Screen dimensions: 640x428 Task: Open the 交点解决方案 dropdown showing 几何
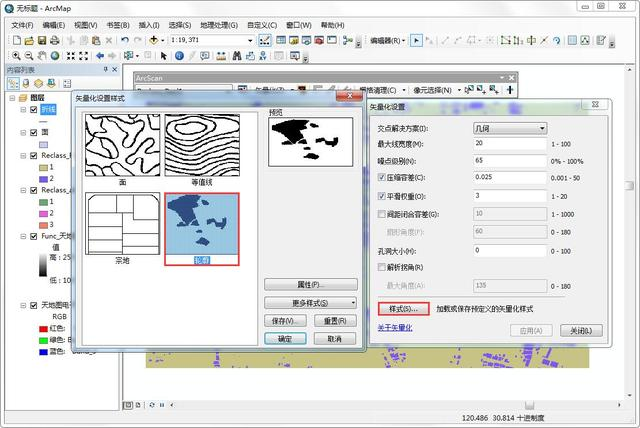pyautogui.click(x=510, y=129)
